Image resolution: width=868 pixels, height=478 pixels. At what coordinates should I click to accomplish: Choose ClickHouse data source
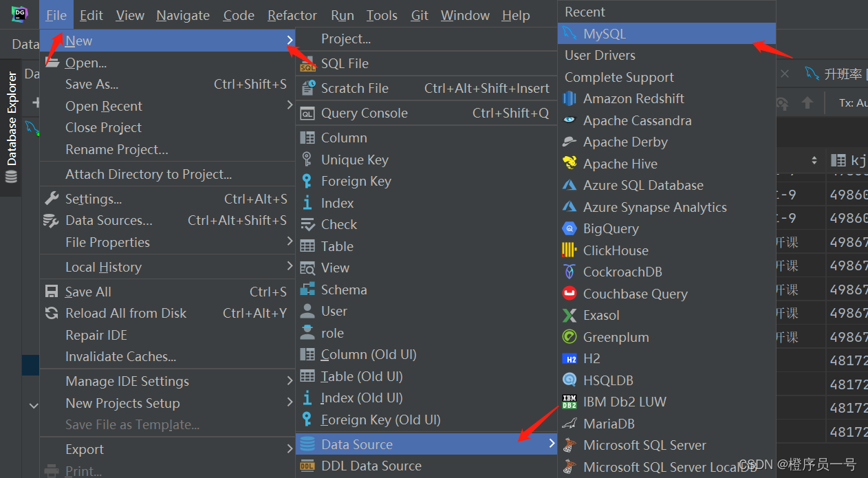tap(666, 250)
